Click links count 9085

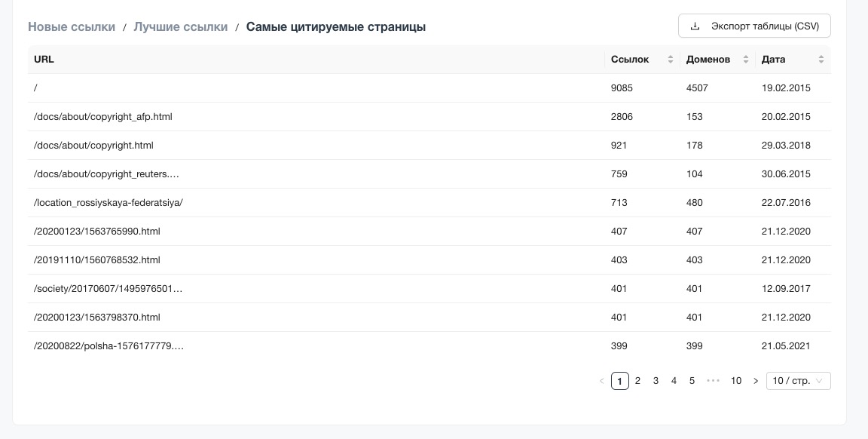(x=622, y=87)
